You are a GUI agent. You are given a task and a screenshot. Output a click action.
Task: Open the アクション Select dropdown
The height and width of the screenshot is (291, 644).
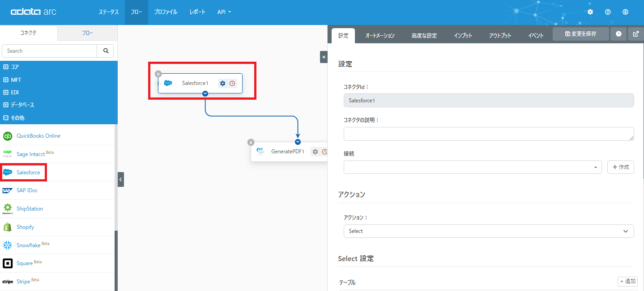click(489, 231)
